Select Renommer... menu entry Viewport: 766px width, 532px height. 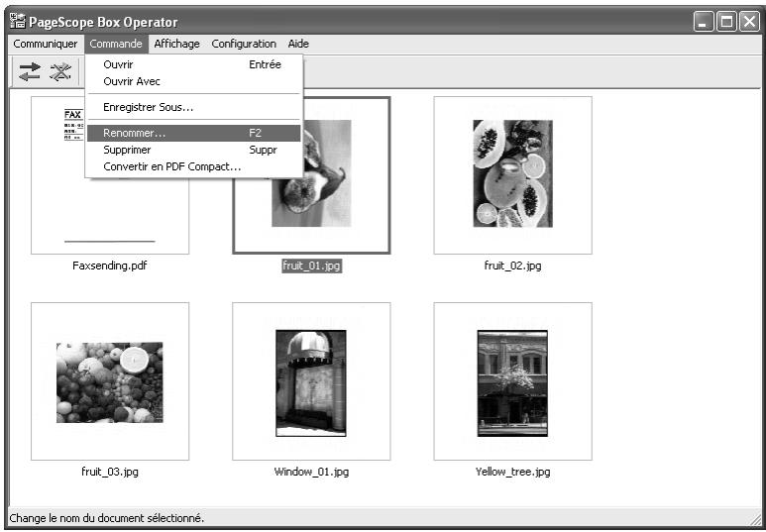[194, 133]
